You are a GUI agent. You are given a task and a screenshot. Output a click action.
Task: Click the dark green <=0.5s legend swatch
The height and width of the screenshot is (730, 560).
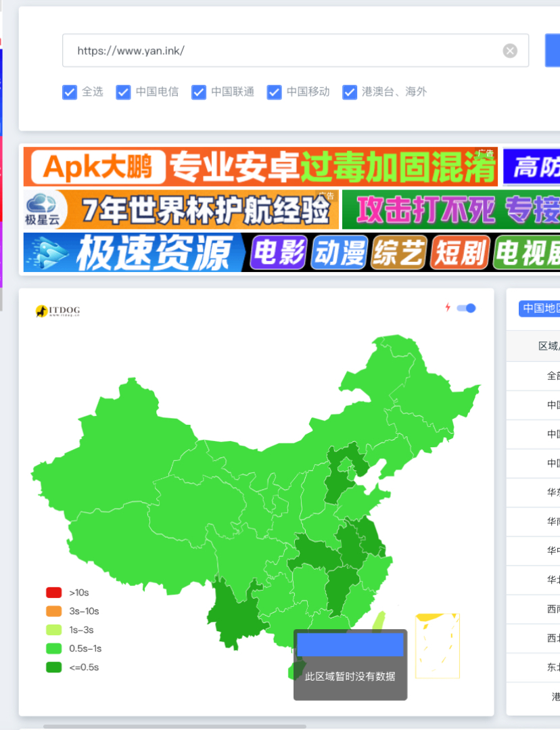(54, 667)
